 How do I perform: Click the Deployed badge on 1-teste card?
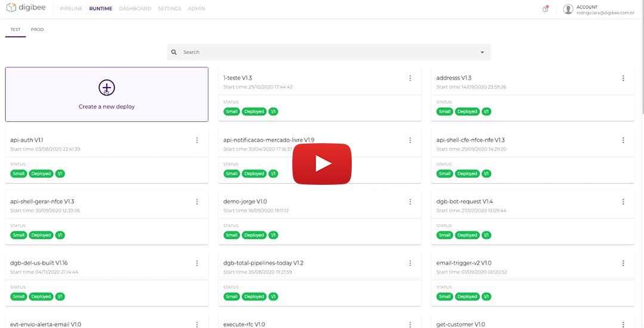click(254, 112)
